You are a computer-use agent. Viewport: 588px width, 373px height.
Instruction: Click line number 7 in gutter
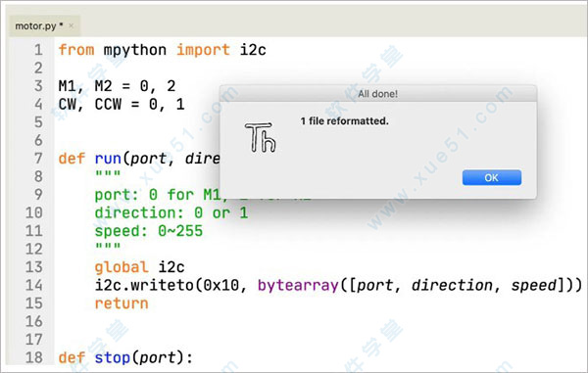[38, 158]
